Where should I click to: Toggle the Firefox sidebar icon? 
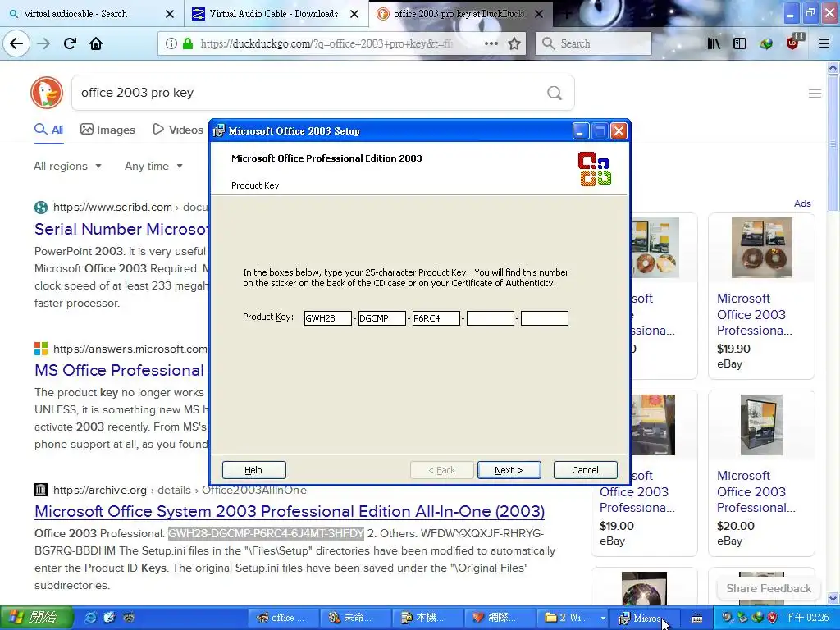pyautogui.click(x=740, y=43)
